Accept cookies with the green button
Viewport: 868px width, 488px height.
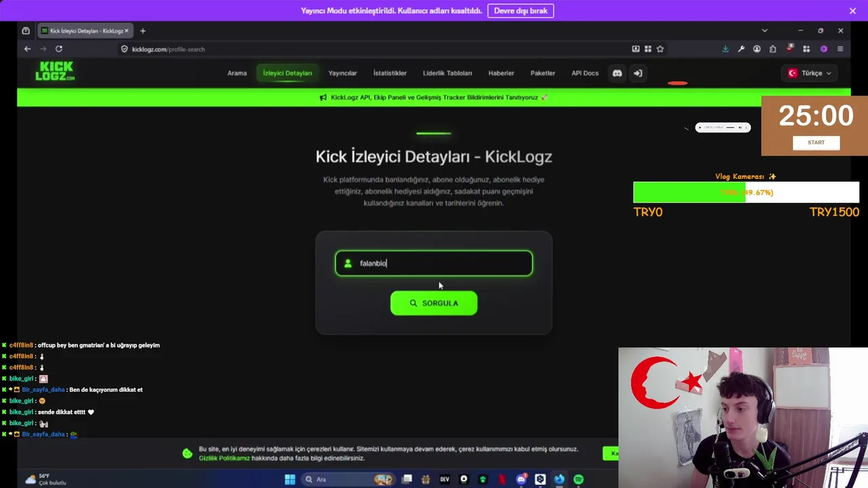click(611, 453)
